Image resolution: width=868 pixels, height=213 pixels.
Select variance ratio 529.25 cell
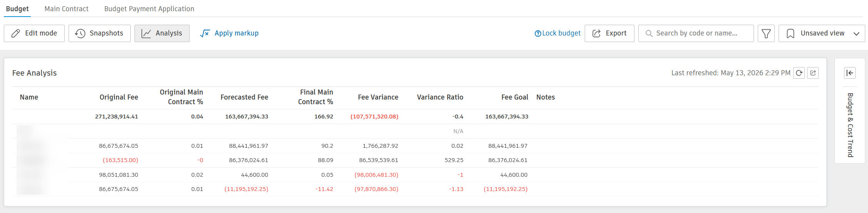(x=454, y=160)
